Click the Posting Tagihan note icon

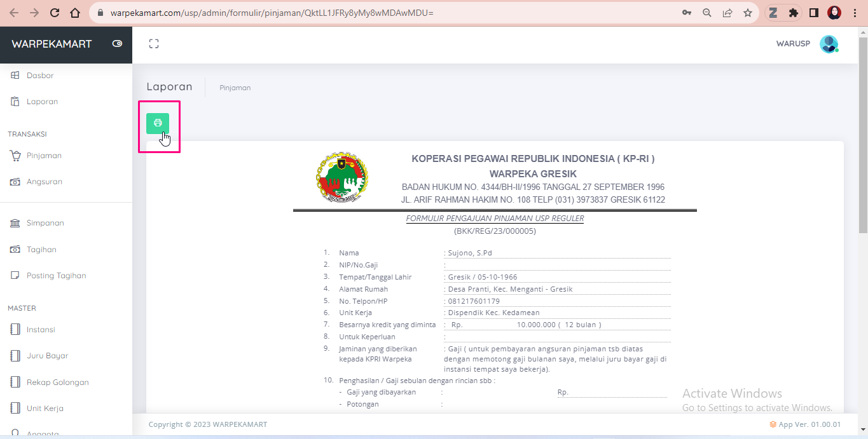[x=15, y=276]
